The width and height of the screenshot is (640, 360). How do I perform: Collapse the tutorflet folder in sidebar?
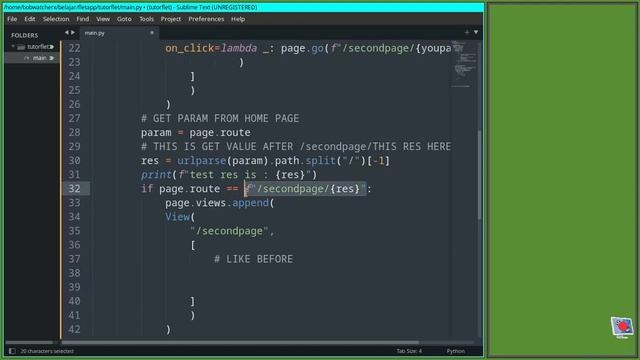[13, 47]
